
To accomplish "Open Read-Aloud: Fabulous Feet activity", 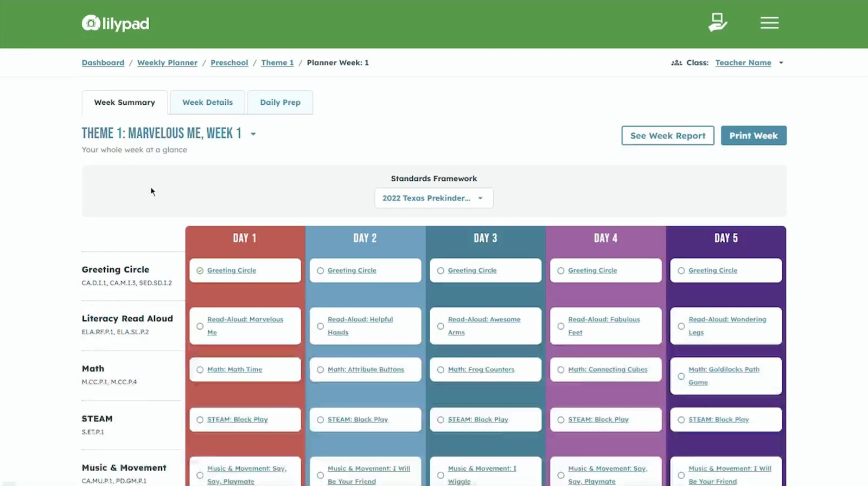I will pyautogui.click(x=604, y=326).
